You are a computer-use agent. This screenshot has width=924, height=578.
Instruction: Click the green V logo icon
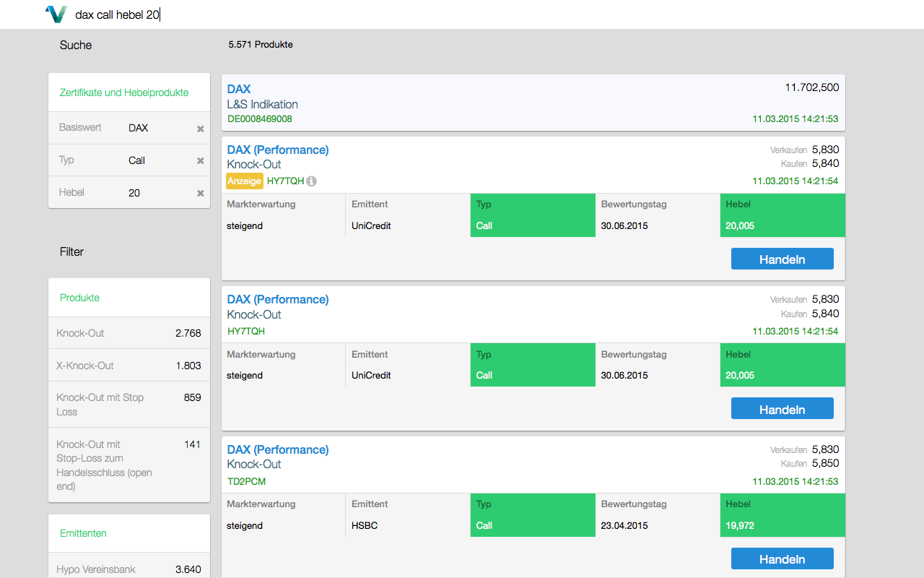[56, 14]
